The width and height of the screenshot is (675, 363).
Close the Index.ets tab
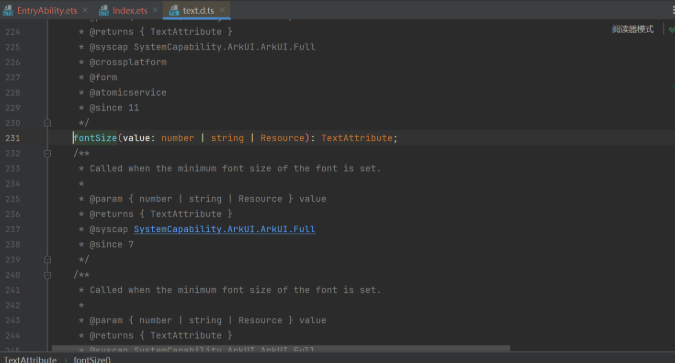click(x=155, y=10)
